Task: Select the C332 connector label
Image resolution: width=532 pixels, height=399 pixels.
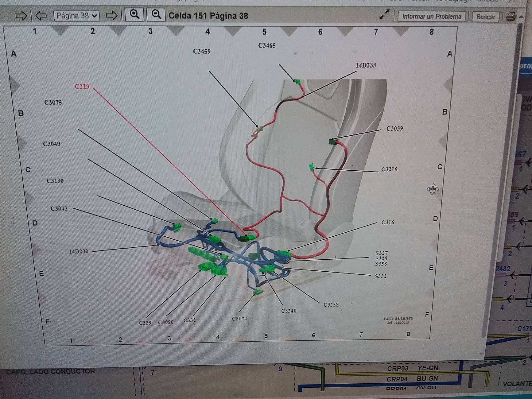Action: pyautogui.click(x=190, y=320)
